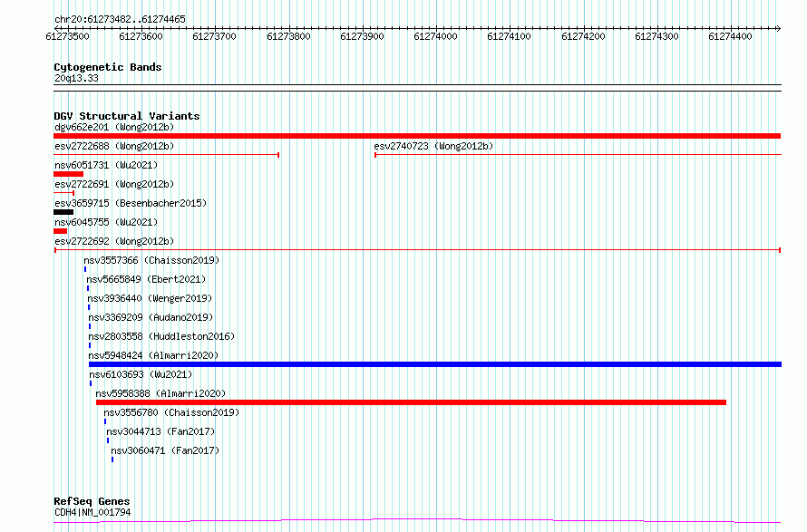Click the nsv3557366 (Chaisson2019) label

point(151,260)
